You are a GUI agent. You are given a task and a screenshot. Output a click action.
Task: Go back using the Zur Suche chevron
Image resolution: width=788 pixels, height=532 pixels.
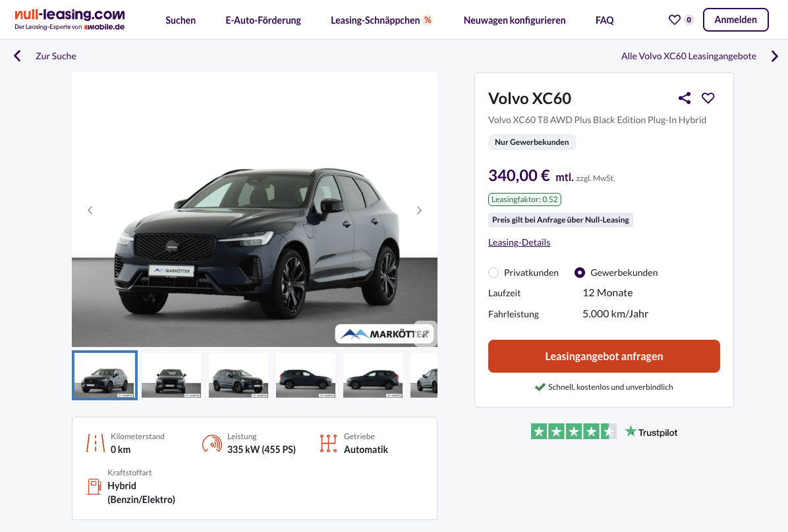[18, 56]
